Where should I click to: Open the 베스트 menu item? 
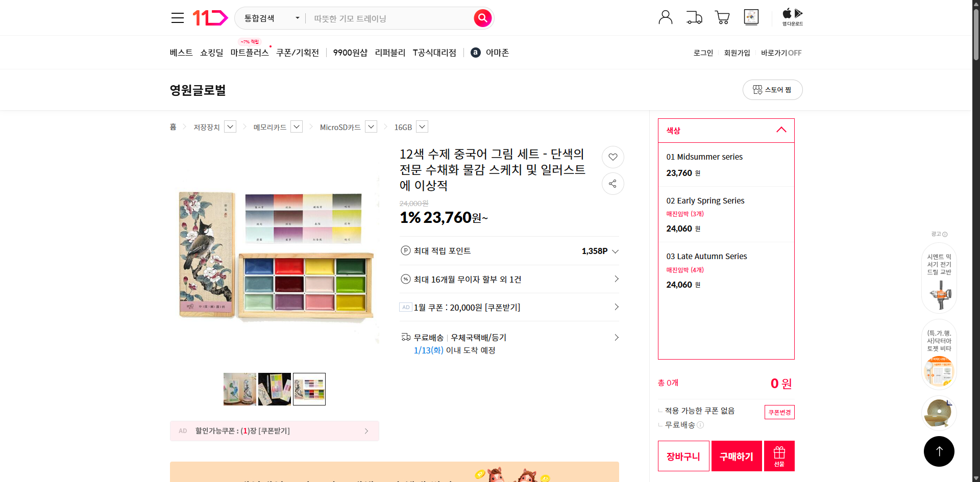(181, 52)
